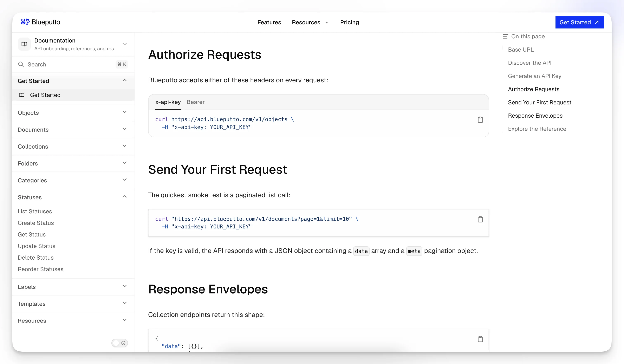Click the book icon beside Get Started
Viewport: 624px width, 364px height.
coord(22,95)
